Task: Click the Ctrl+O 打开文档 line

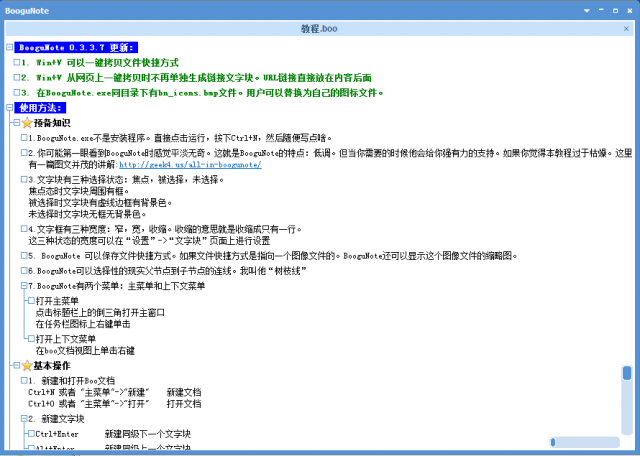Action: [x=115, y=404]
